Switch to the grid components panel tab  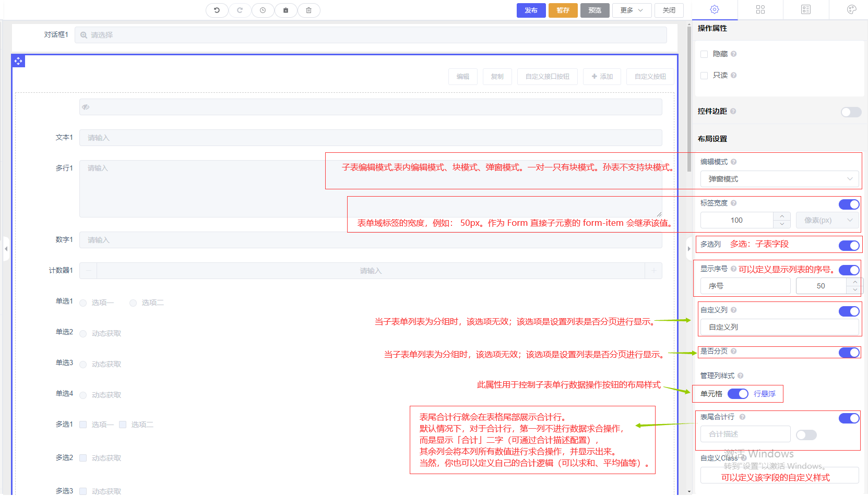tap(760, 9)
